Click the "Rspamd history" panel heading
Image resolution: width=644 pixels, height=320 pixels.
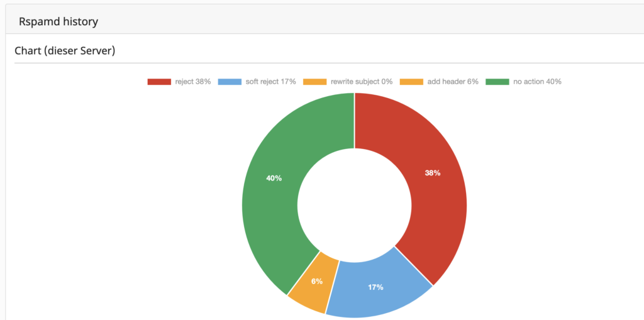58,22
